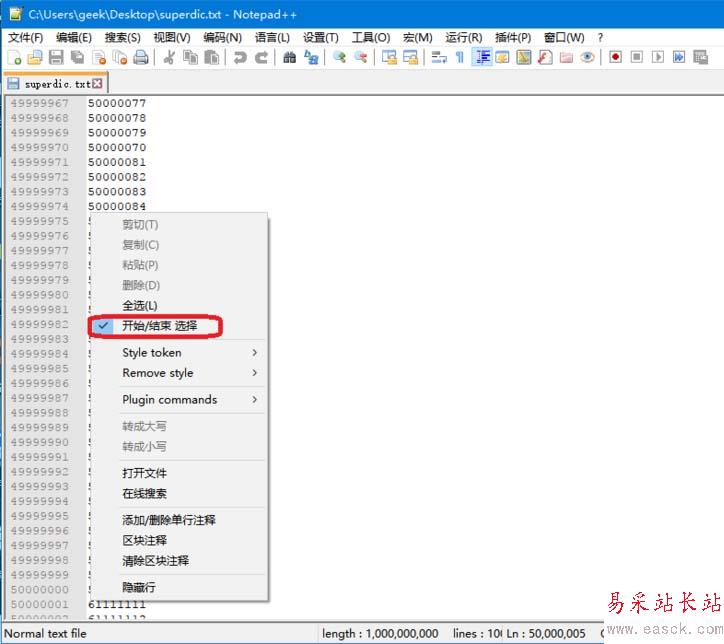Click the Save All toolbar icon
This screenshot has height=644, width=724.
click(x=78, y=58)
